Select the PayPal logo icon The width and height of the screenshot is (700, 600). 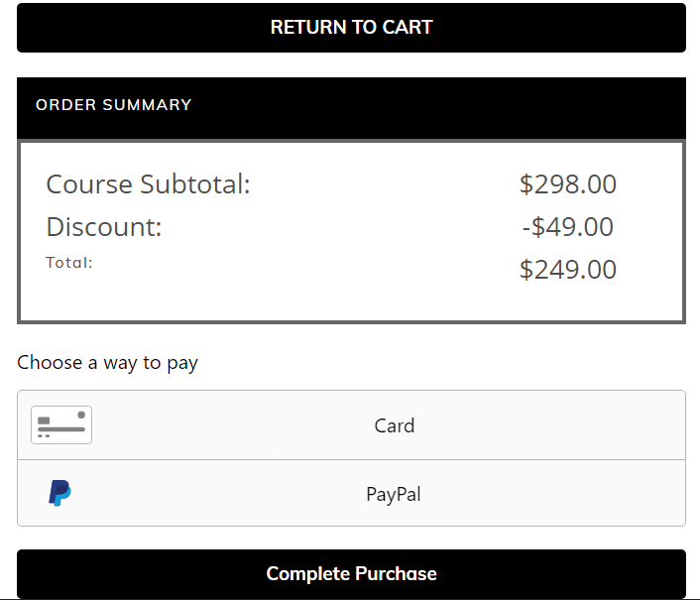59,493
